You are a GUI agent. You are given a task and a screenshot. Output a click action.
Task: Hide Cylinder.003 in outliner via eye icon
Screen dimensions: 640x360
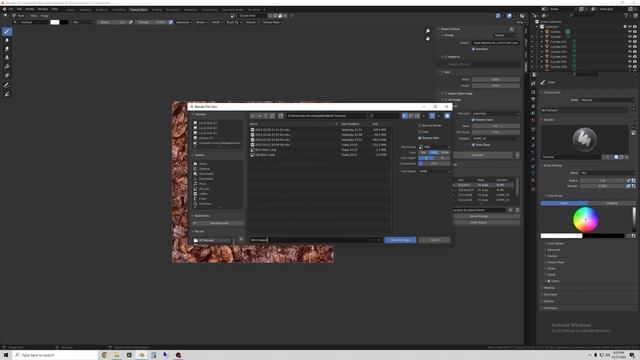click(x=630, y=51)
